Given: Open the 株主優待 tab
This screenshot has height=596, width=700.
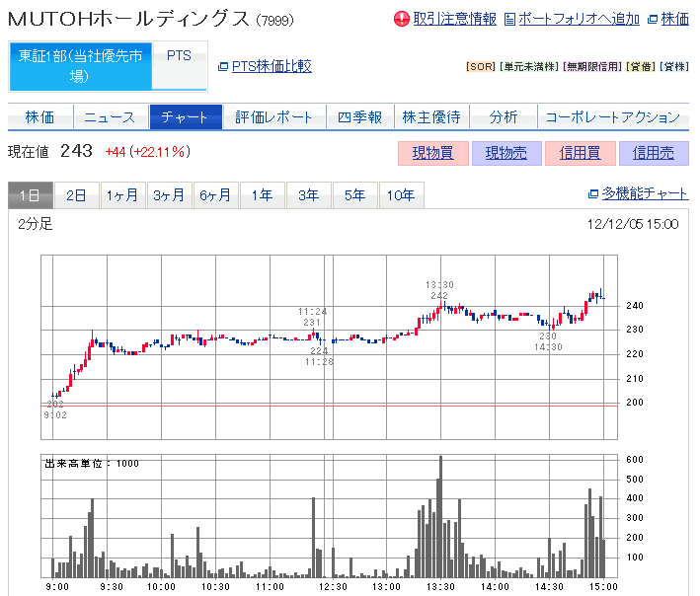Looking at the screenshot, I should click(x=431, y=117).
